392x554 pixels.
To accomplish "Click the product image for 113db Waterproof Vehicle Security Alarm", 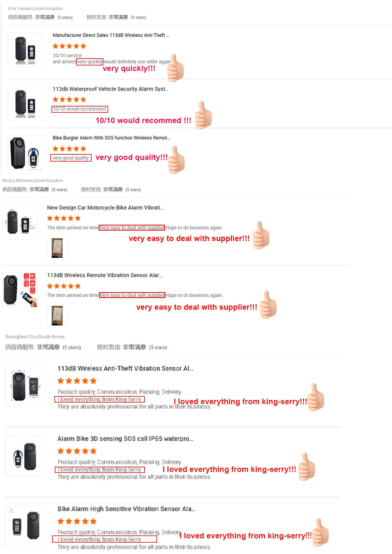I will [x=25, y=104].
